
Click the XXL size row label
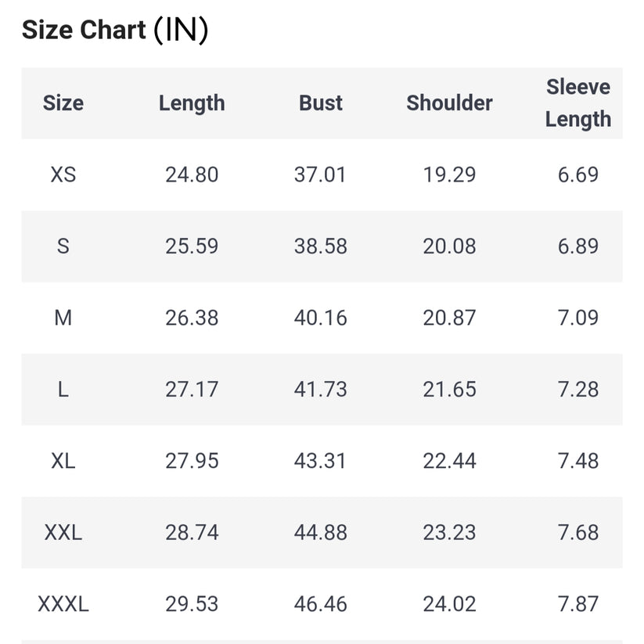63,533
